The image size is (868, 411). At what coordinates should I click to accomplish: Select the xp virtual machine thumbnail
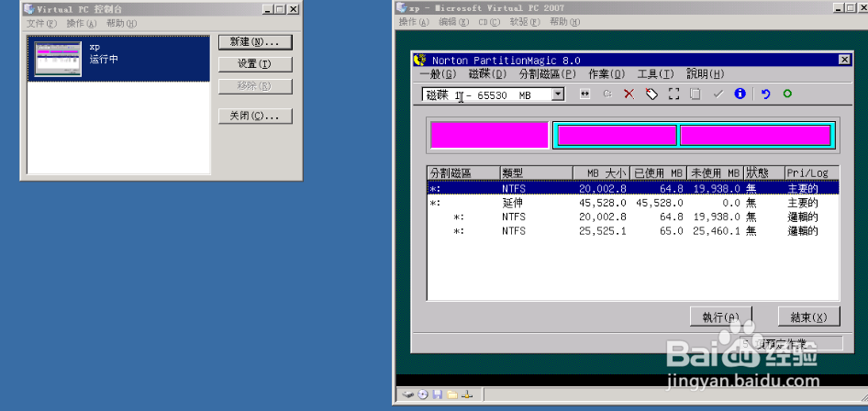[x=58, y=60]
